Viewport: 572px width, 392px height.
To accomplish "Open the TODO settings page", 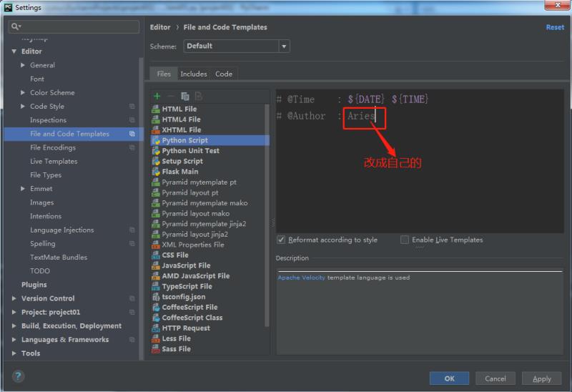I will [x=40, y=271].
